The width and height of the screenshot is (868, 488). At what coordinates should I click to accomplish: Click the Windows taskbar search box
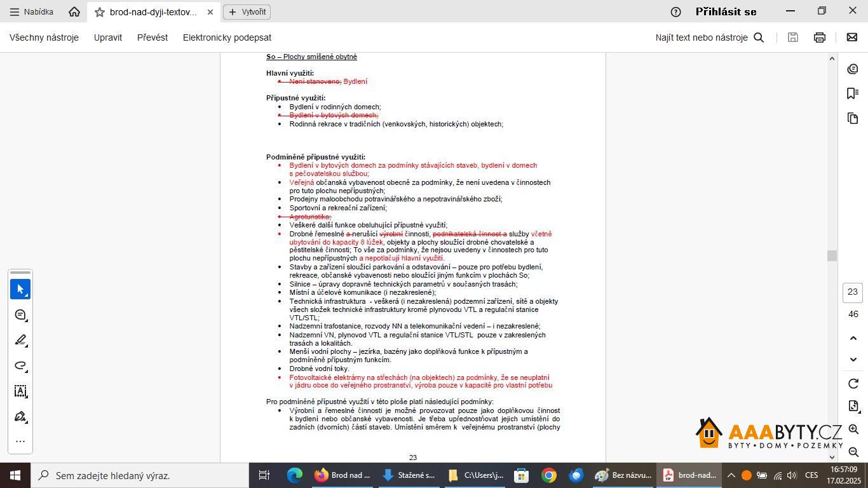[139, 475]
